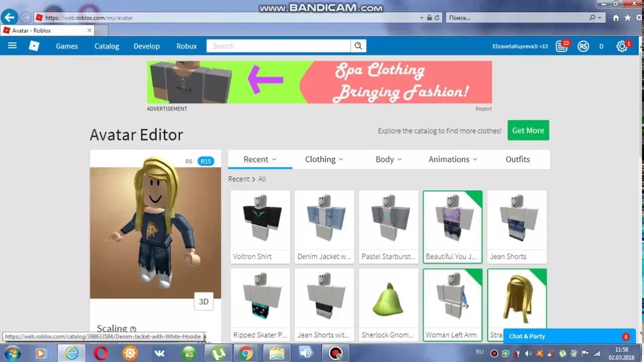Open browser favorites star icon
The height and width of the screenshot is (362, 644).
(627, 18)
